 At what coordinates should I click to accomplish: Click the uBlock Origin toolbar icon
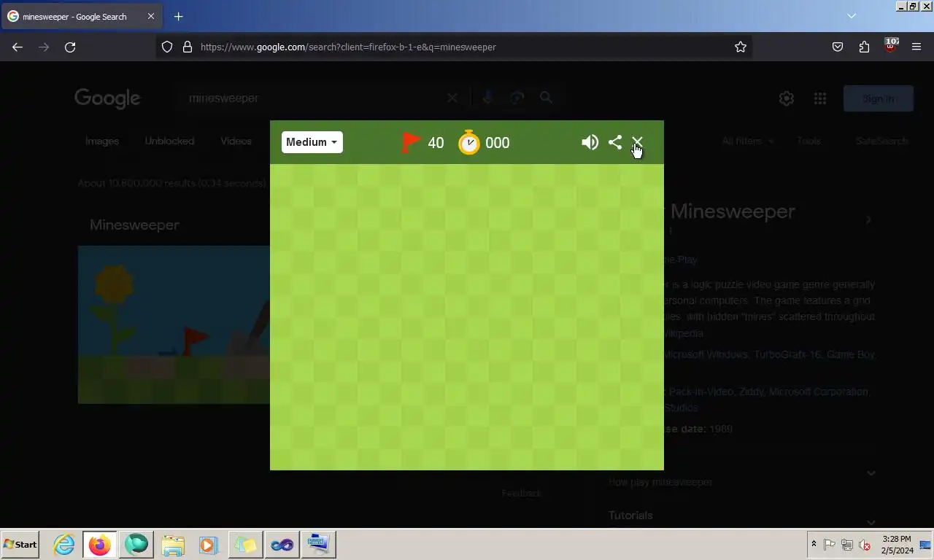click(x=890, y=45)
